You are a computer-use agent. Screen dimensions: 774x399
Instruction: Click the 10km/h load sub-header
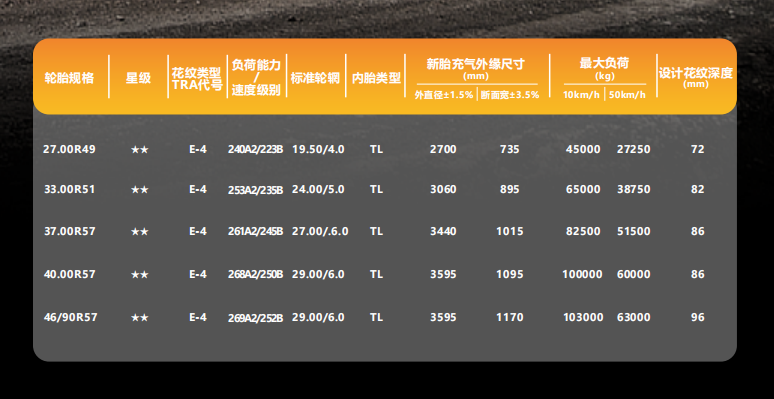[x=581, y=95]
